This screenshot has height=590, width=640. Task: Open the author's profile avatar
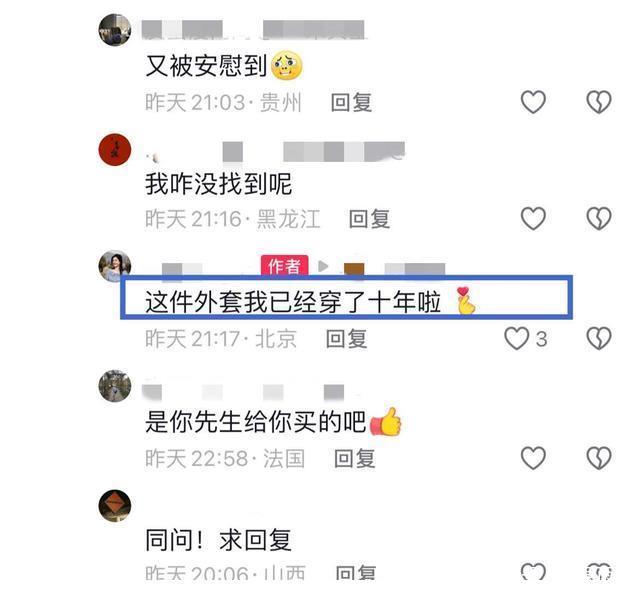(x=115, y=266)
